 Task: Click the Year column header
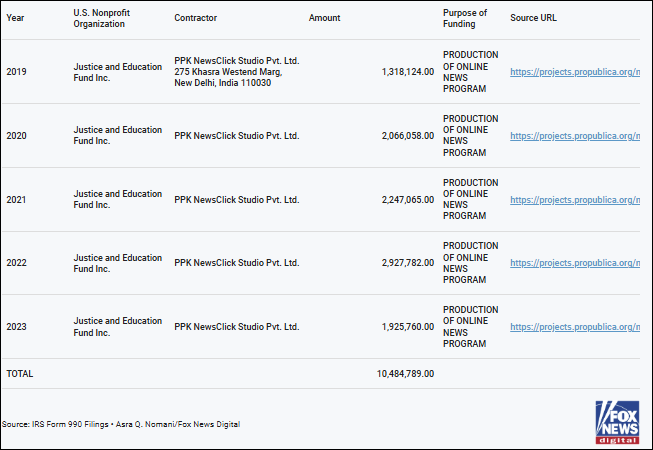pos(15,18)
